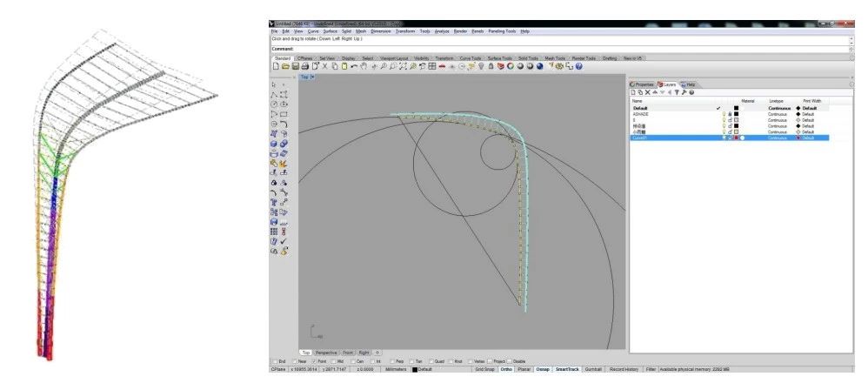Click the Open file folder icon
Screen dimensions: 868x390
(x=285, y=66)
